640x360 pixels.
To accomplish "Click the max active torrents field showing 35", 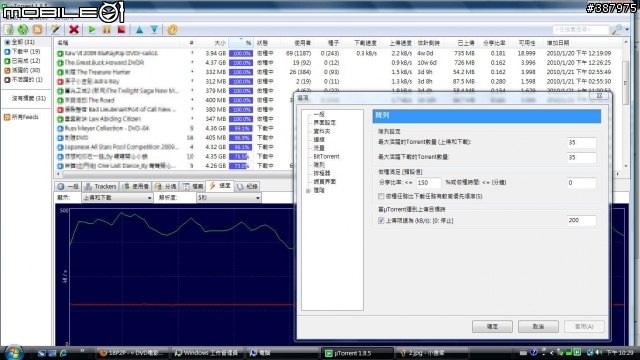I will (x=581, y=142).
